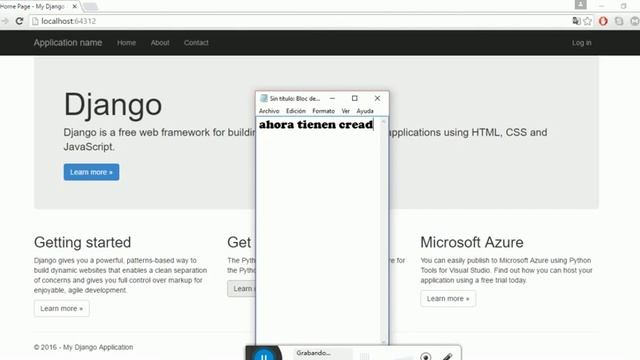Click the pencil annotate icon in recorder
Viewport: 640px width, 360px height.
447,357
